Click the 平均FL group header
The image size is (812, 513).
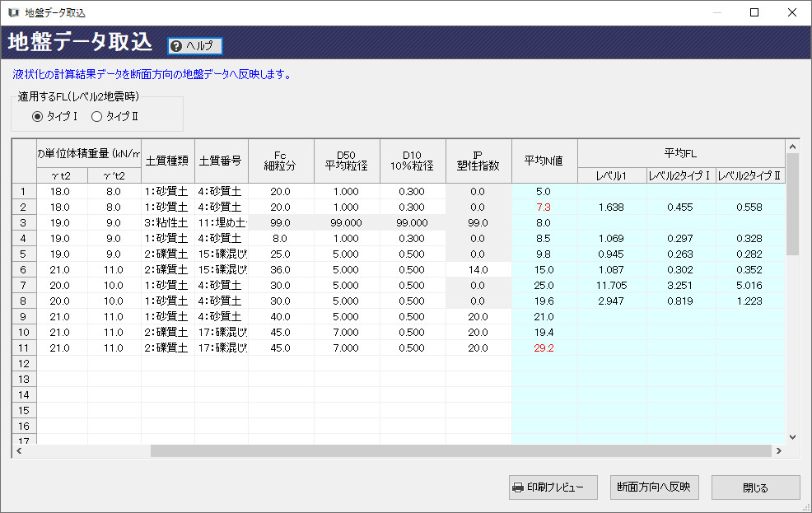pyautogui.click(x=681, y=153)
